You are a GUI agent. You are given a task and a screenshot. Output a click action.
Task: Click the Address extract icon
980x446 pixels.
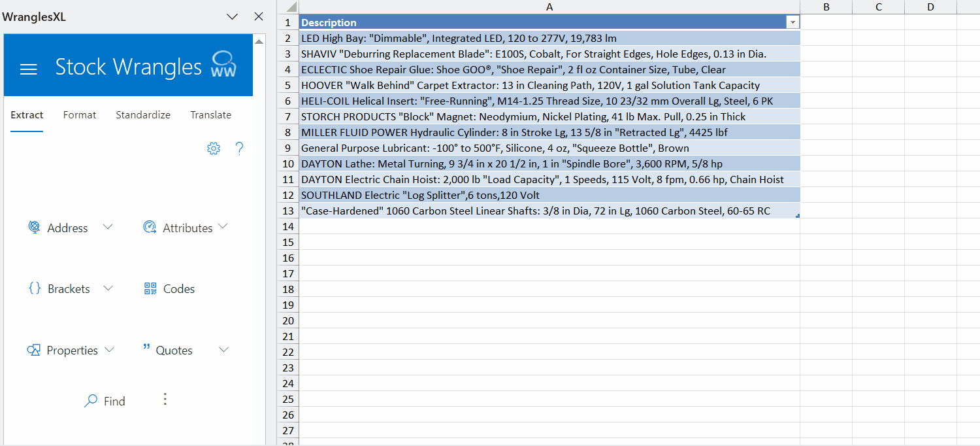(x=35, y=227)
